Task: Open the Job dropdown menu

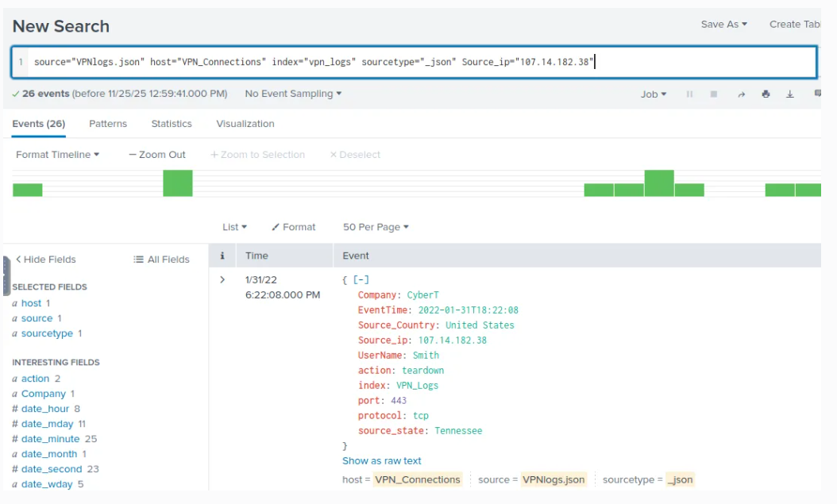Action: pos(654,94)
